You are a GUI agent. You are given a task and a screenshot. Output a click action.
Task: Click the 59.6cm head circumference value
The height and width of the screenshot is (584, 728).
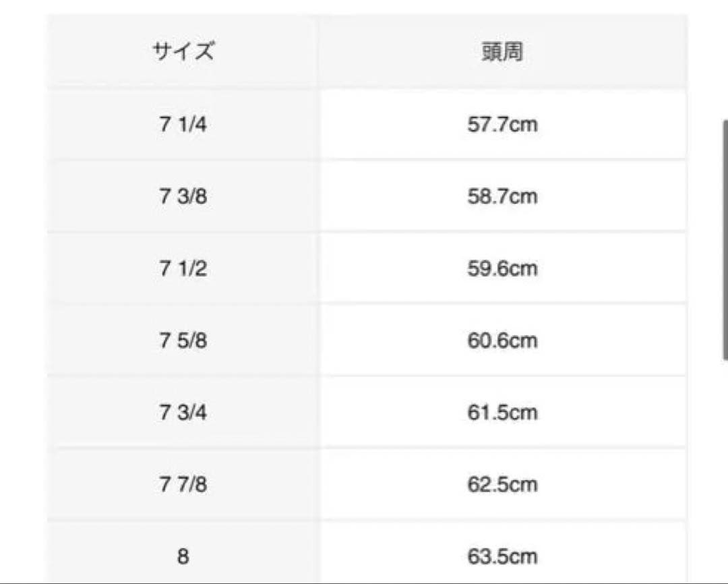point(503,268)
